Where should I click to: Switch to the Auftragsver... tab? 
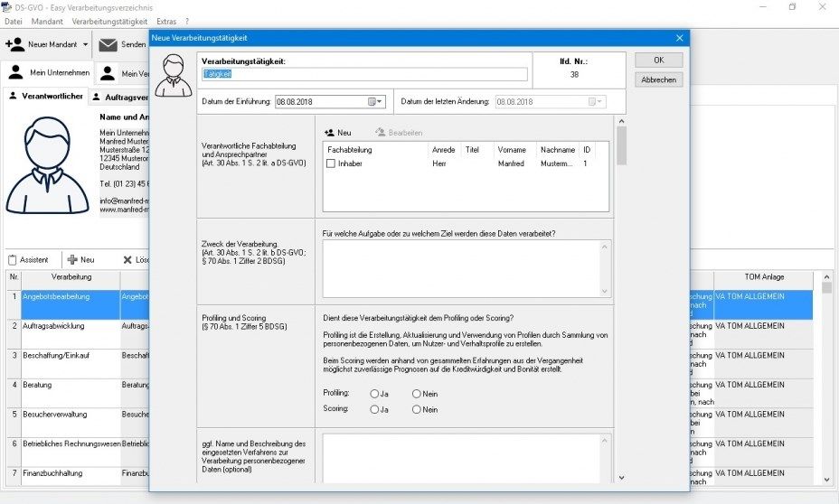[120, 98]
